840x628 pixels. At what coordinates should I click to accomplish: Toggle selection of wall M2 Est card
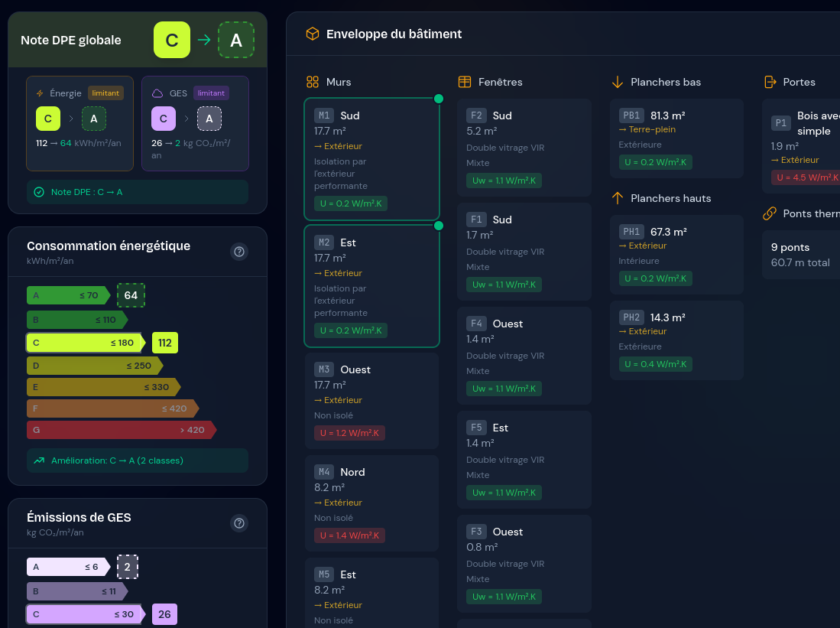(x=371, y=286)
